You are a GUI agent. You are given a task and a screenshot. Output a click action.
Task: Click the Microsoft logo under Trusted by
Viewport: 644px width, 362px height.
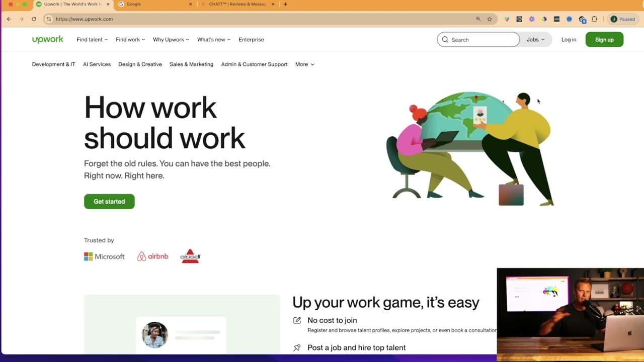coord(104,256)
